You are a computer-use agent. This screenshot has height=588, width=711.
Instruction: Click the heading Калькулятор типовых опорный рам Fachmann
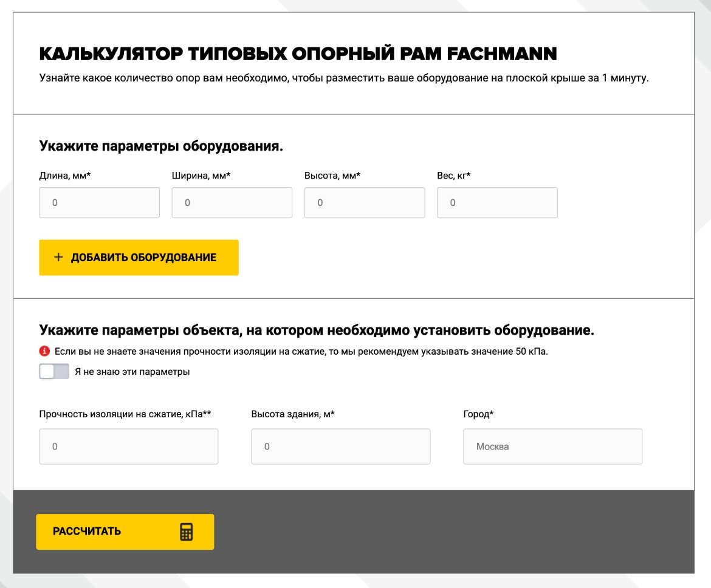click(x=298, y=53)
